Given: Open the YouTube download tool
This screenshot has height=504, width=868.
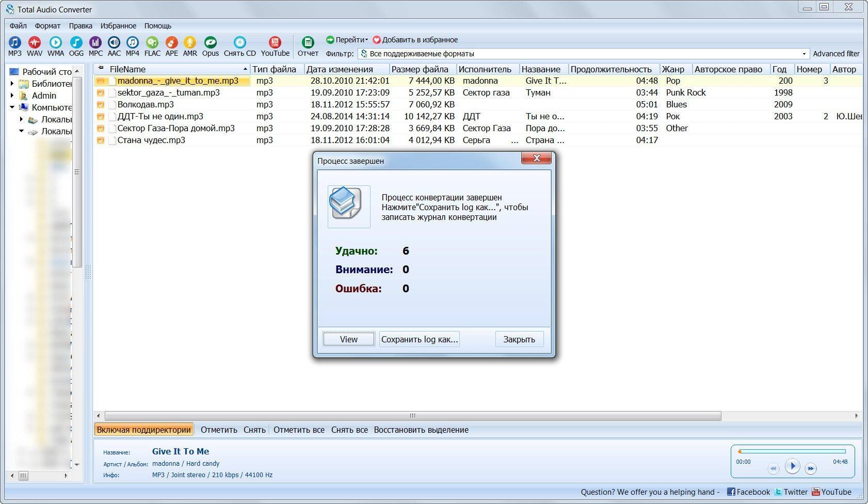Looking at the screenshot, I should tap(275, 46).
